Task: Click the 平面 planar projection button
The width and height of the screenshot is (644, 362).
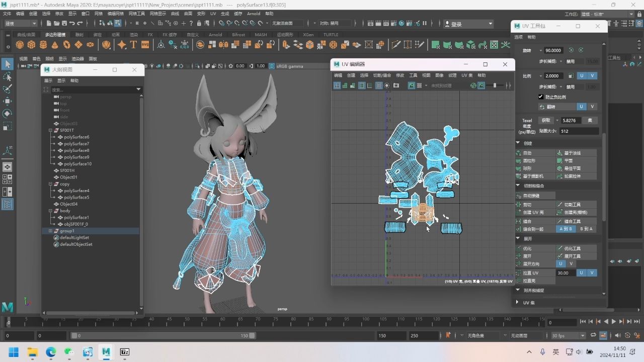Action: [576, 160]
